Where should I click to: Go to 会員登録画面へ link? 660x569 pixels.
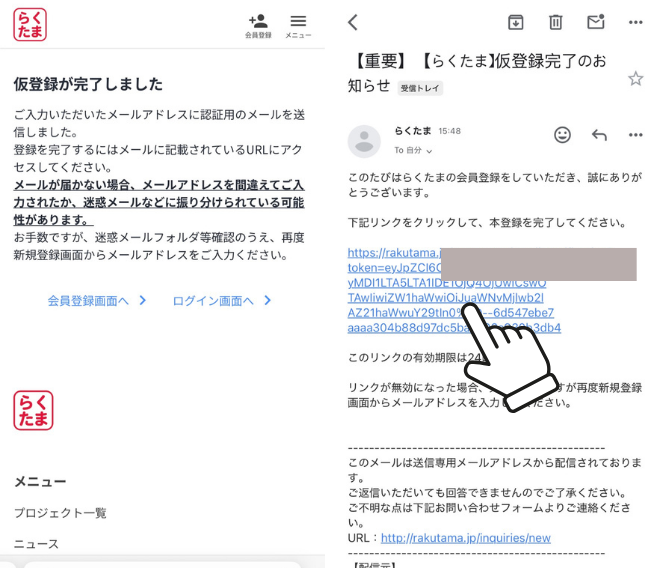click(97, 300)
